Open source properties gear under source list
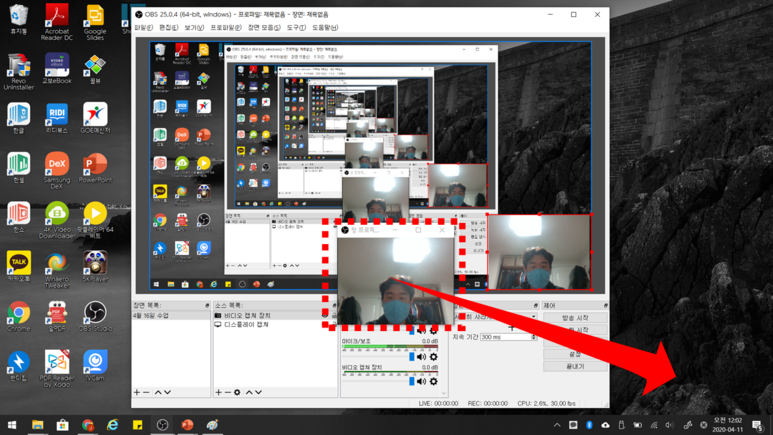This screenshot has height=435, width=773. click(237, 392)
